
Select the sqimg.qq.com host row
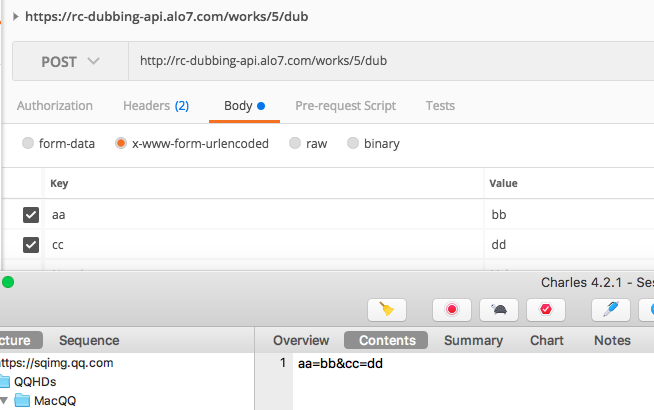[x=56, y=363]
